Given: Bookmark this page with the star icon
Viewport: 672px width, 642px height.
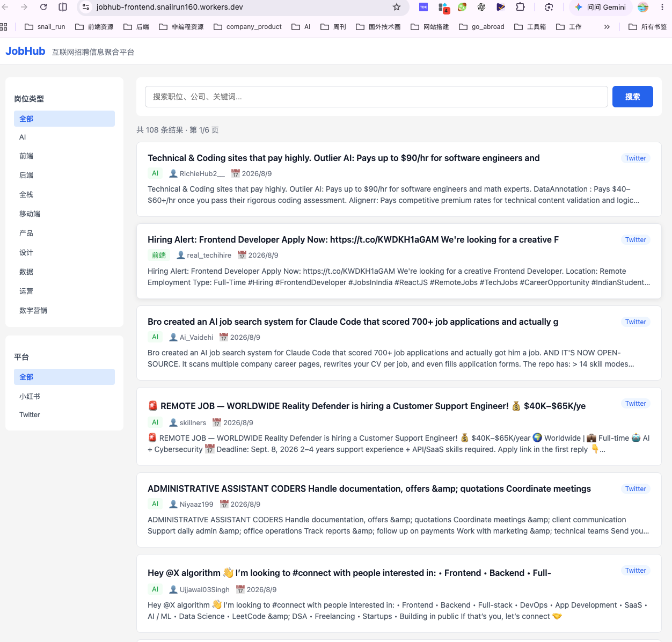Looking at the screenshot, I should click(397, 7).
